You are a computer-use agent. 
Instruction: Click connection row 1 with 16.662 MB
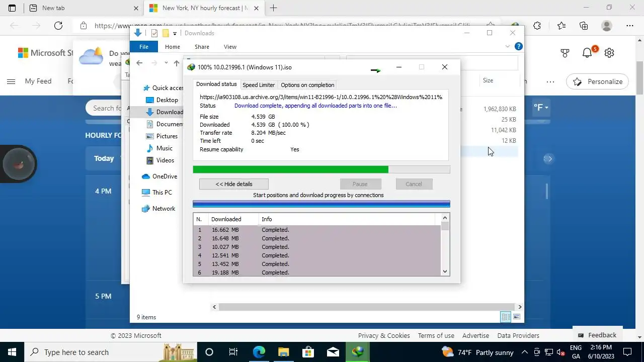317,230
